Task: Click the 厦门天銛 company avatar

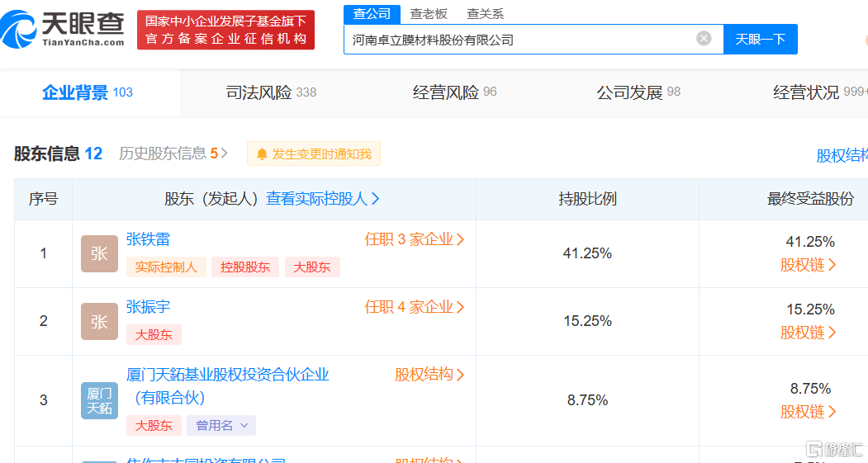Action: (99, 400)
